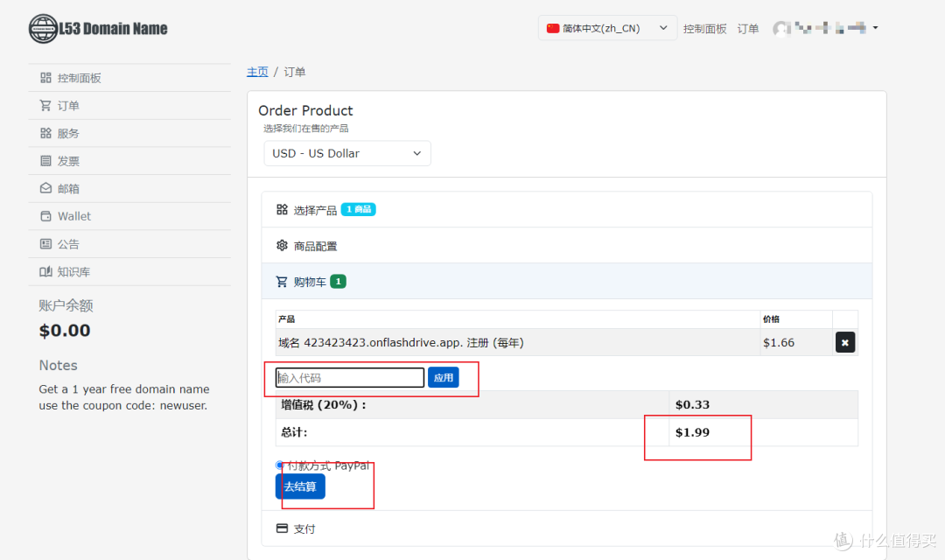Click the cart icon beside sidebar 订单
945x560 pixels.
(45, 106)
